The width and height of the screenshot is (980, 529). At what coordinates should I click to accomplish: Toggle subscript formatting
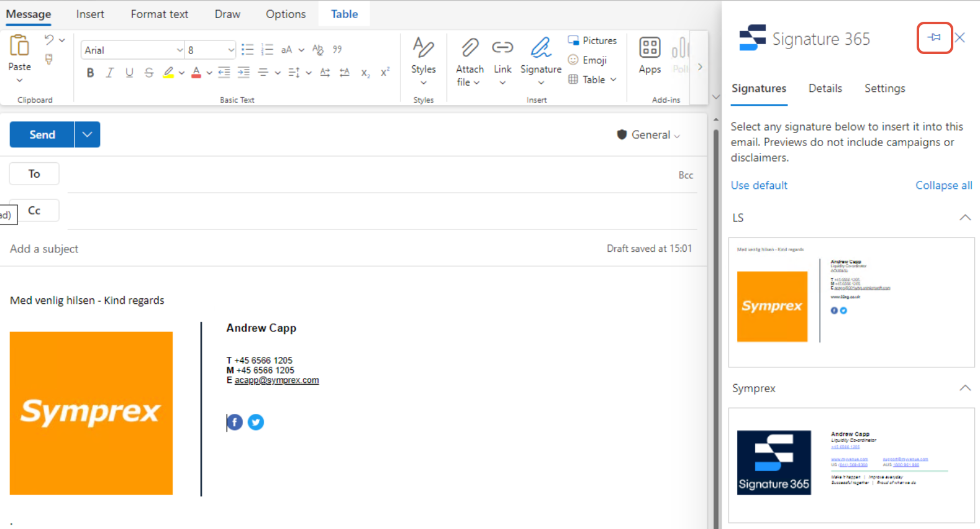[x=366, y=73]
